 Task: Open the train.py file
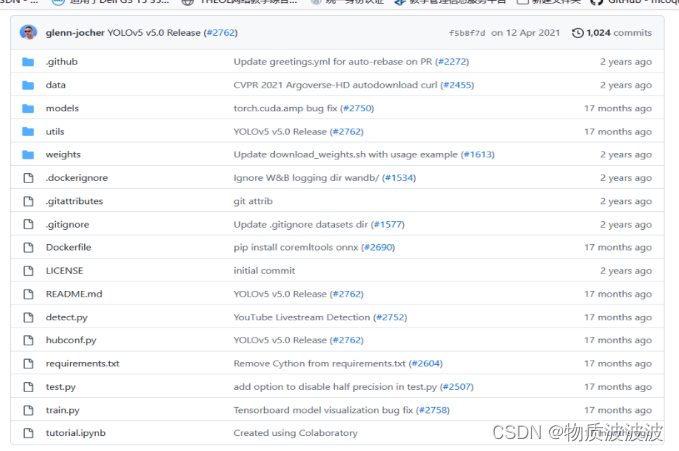pyautogui.click(x=62, y=410)
